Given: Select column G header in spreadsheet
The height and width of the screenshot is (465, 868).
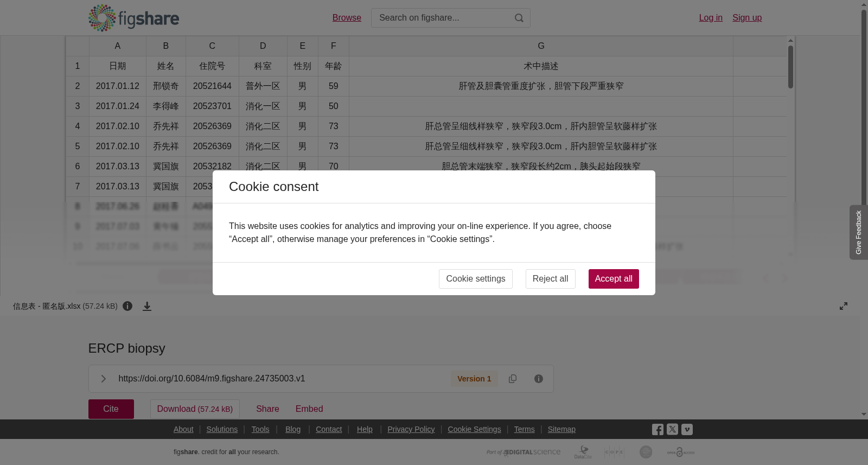Looking at the screenshot, I should tap(541, 46).
